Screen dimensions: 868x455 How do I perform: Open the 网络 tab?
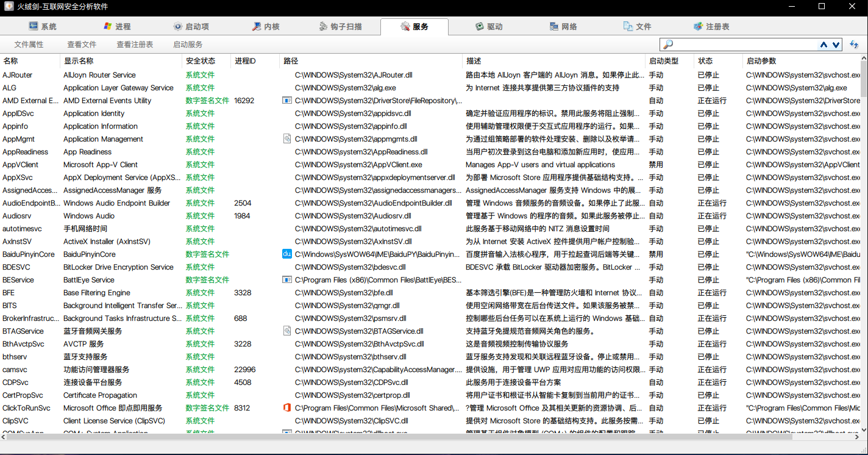(563, 26)
